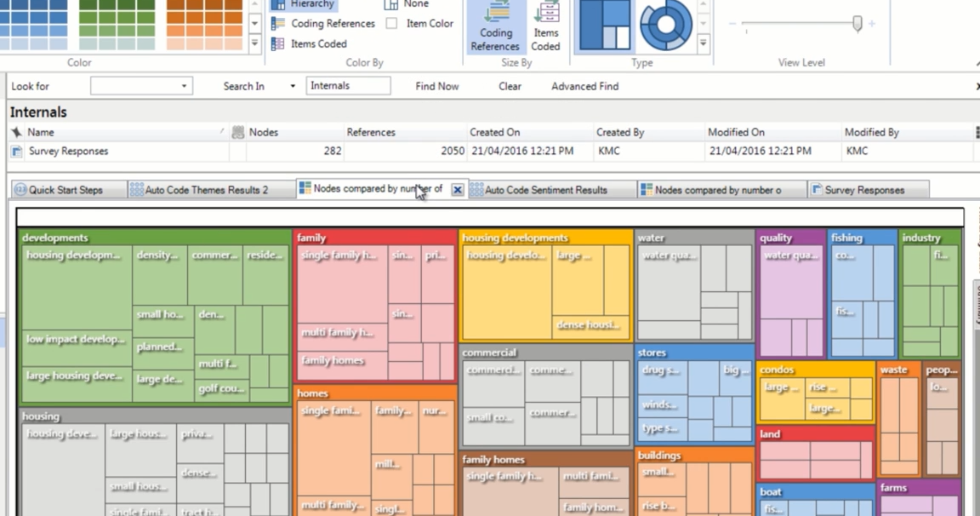The height and width of the screenshot is (516, 980).
Task: Close the active Nodes compared tab
Action: coord(458,190)
